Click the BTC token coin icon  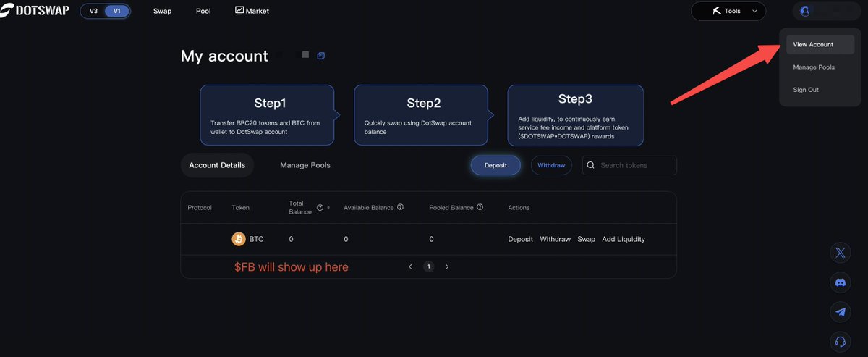click(239, 239)
